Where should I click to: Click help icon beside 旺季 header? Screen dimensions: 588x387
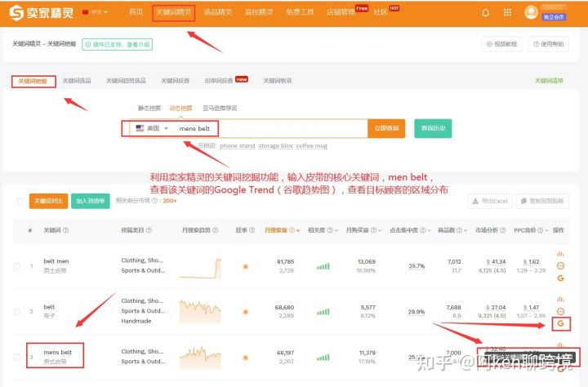[x=252, y=230]
